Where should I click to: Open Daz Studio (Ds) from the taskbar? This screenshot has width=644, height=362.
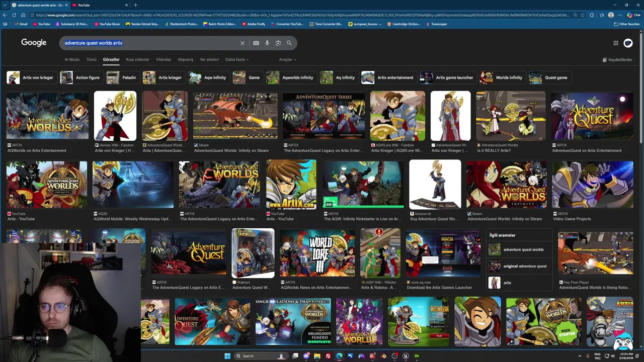coord(417,356)
